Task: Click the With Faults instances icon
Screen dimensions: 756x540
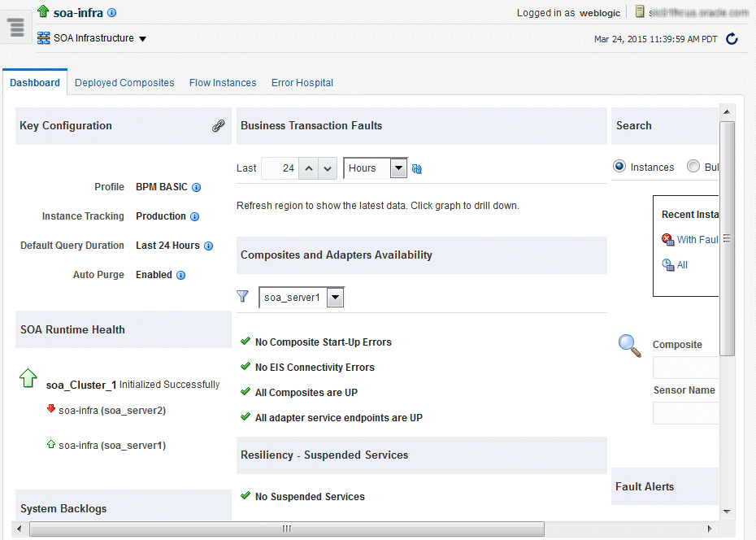Action: pos(667,240)
